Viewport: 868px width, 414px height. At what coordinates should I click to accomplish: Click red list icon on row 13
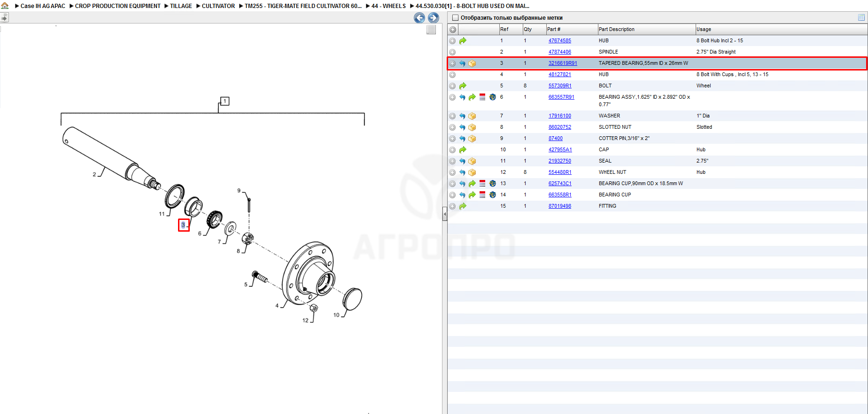(x=482, y=184)
